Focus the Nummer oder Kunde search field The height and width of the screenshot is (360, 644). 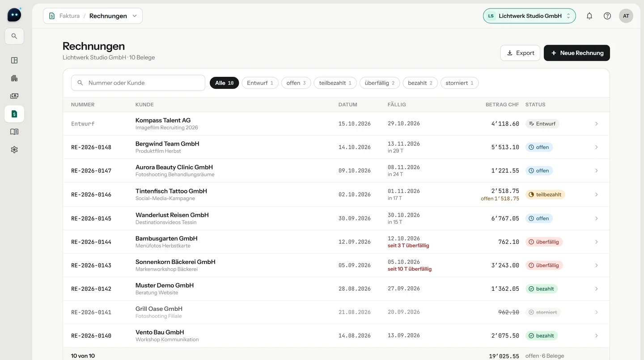click(138, 83)
